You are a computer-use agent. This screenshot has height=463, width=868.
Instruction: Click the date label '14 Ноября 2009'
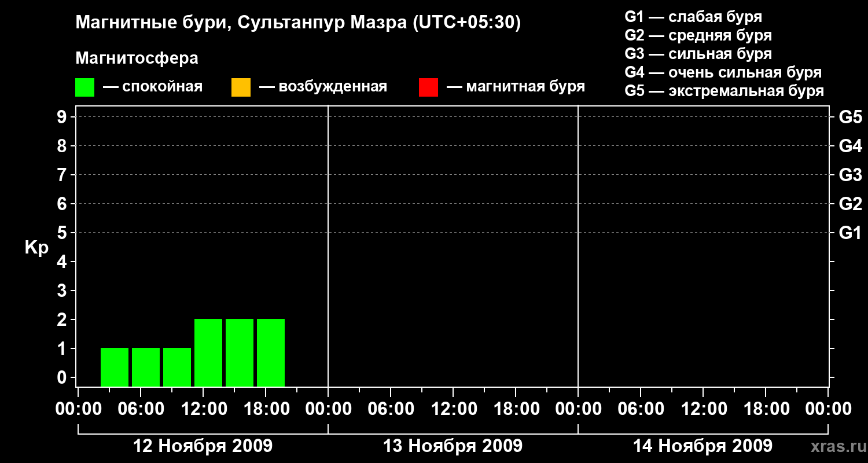[x=703, y=446]
